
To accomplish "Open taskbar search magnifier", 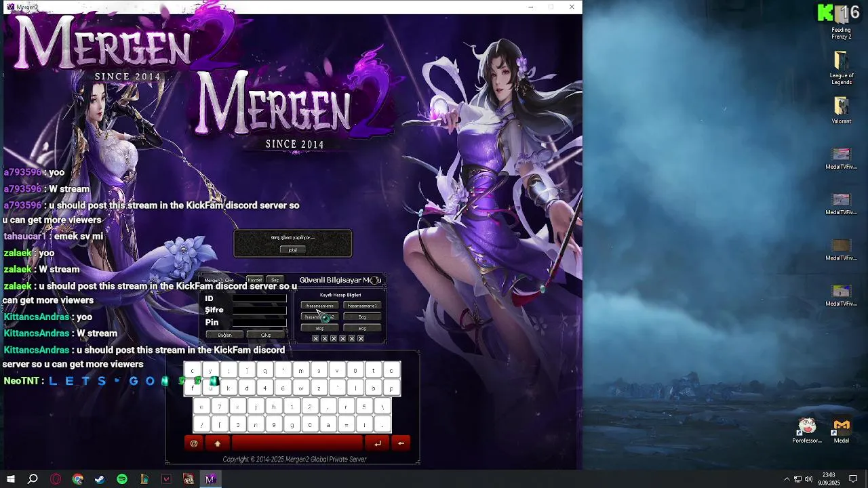I will pyautogui.click(x=33, y=479).
